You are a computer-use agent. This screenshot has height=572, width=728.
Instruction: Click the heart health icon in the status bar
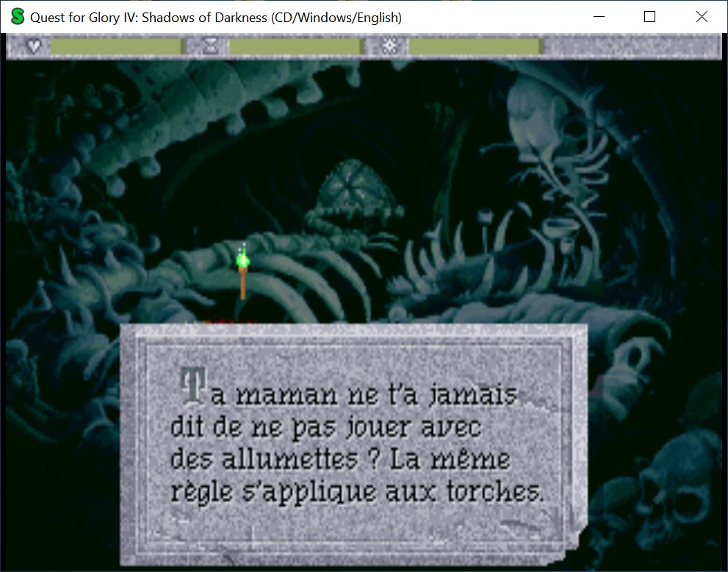[34, 46]
